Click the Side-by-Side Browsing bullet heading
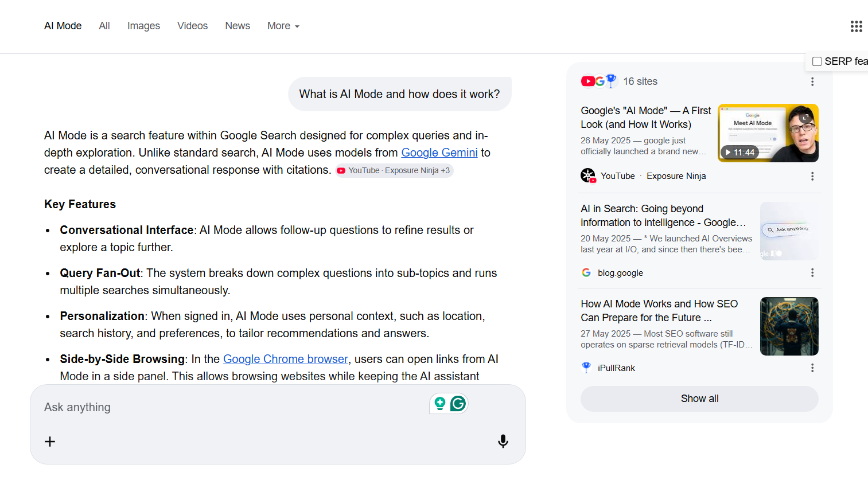Screen dimensions: 868x480 (x=122, y=359)
